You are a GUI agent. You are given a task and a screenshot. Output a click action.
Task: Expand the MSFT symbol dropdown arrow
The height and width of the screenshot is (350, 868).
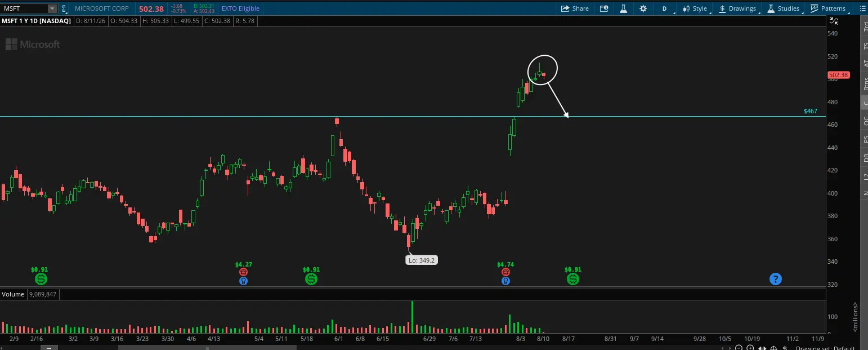click(52, 8)
